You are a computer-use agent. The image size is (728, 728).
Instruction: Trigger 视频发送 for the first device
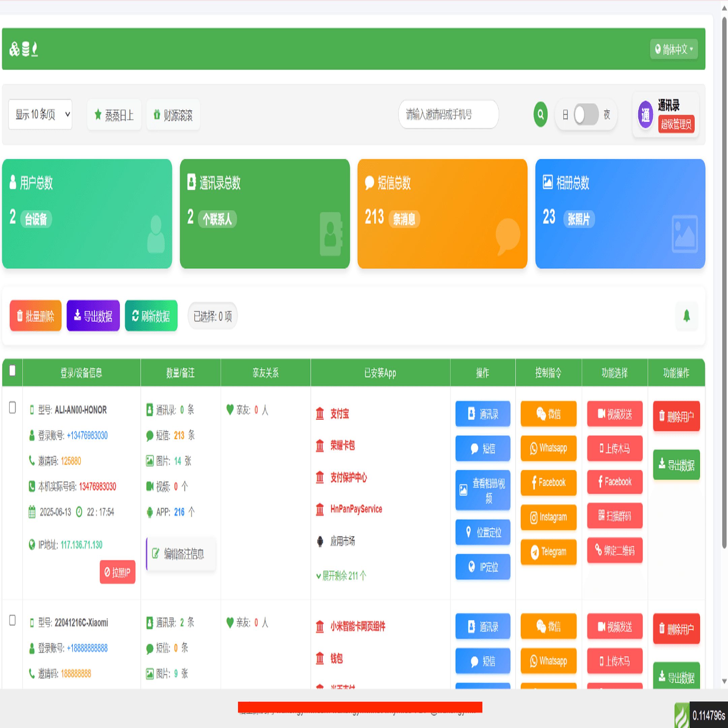coord(614,414)
